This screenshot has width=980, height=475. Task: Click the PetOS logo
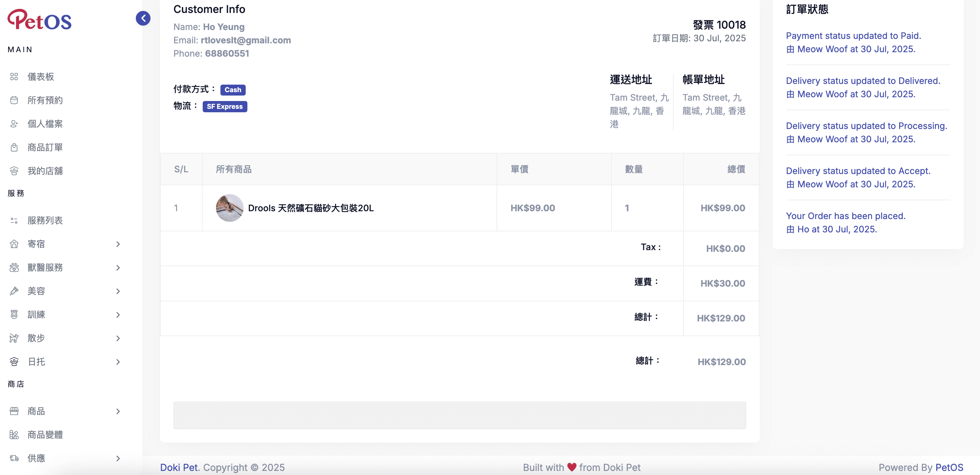point(40,20)
